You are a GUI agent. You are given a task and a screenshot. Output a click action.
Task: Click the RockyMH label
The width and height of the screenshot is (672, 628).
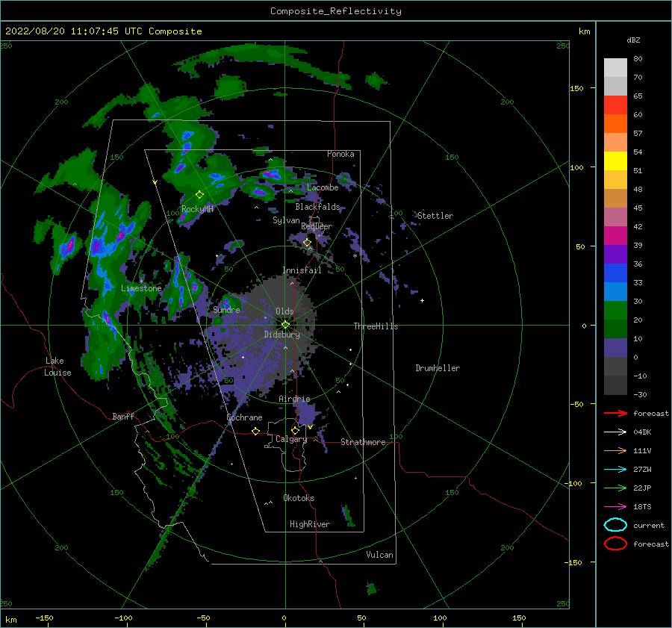197,209
